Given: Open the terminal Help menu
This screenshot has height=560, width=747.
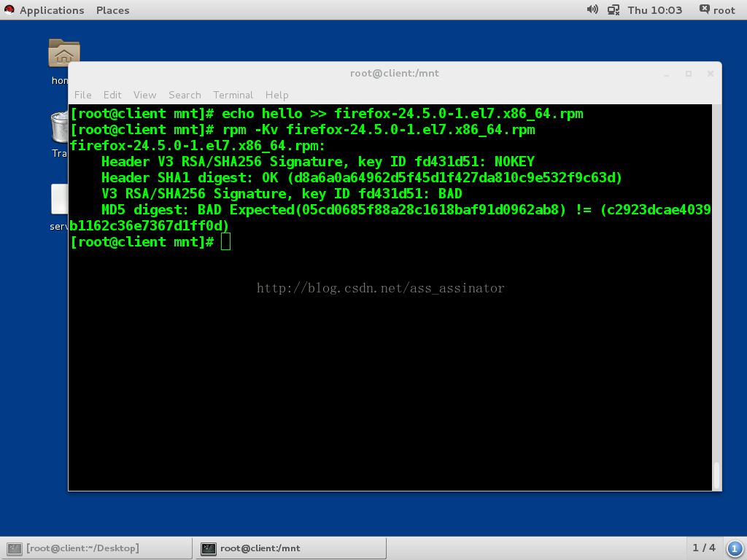Looking at the screenshot, I should click(x=276, y=95).
